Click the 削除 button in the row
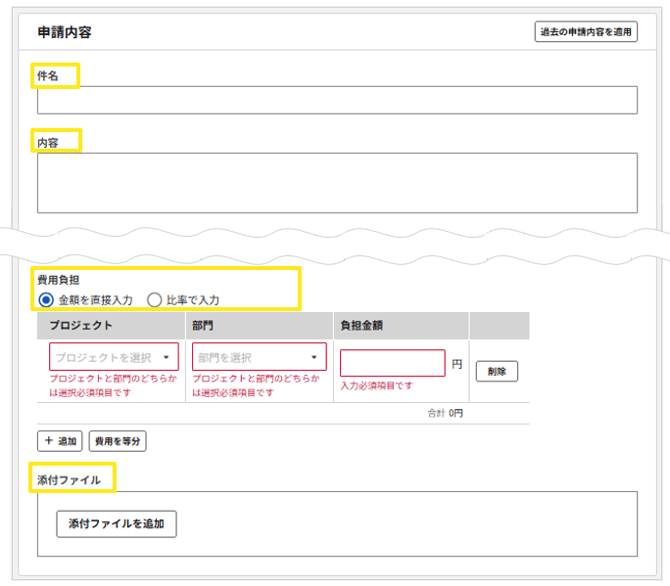670x586 pixels. (x=497, y=371)
